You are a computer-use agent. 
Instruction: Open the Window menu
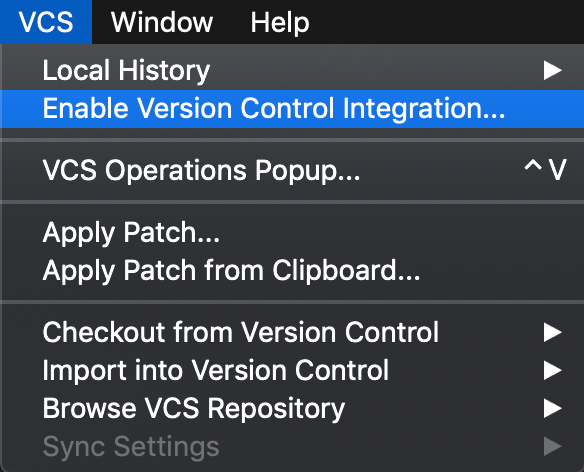(162, 22)
